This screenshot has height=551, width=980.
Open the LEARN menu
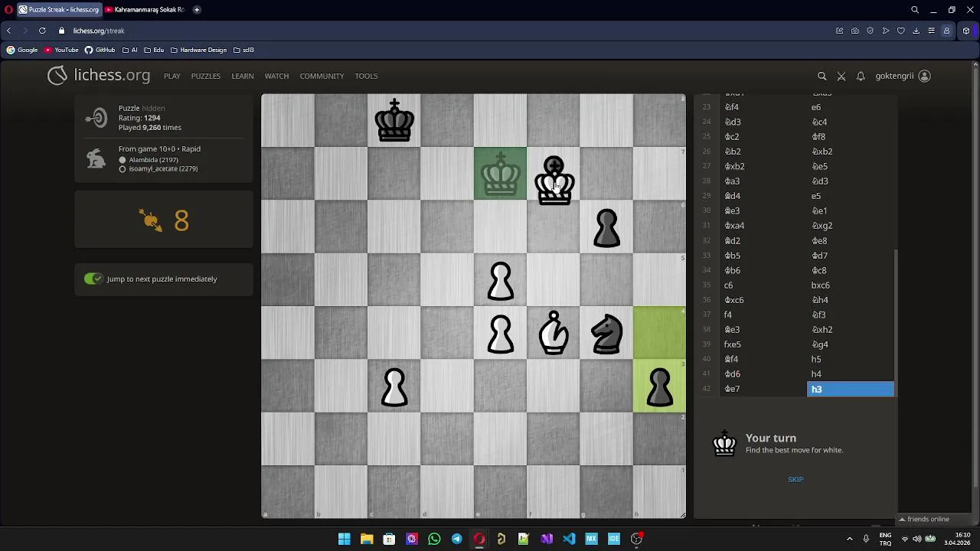243,76
